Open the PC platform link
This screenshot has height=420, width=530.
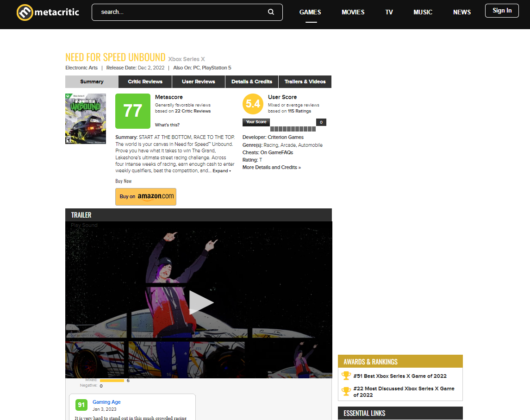pos(196,68)
